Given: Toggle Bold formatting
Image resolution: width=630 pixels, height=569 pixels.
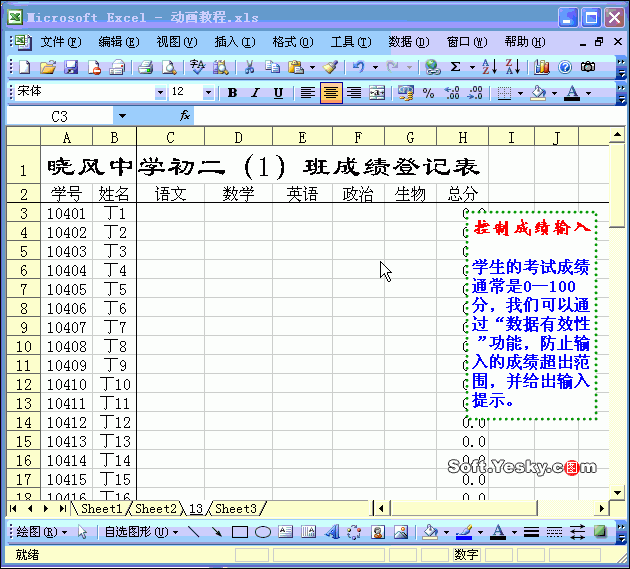Looking at the screenshot, I should pyautogui.click(x=232, y=93).
